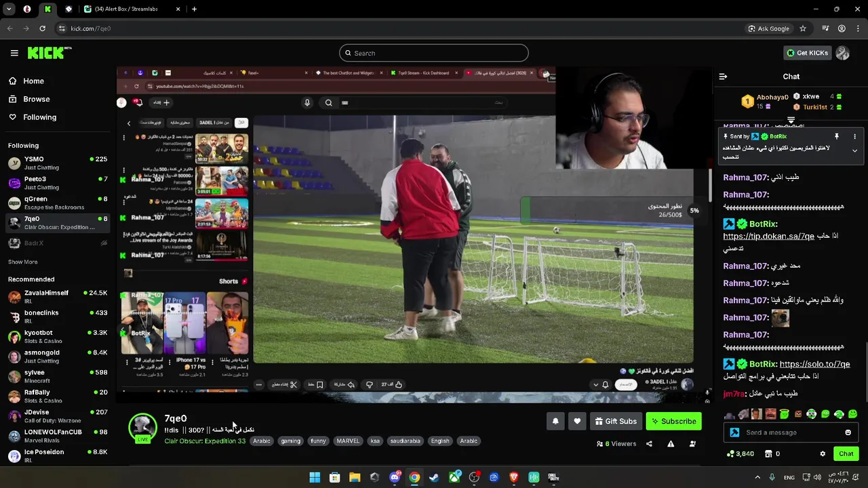868x488 pixels.
Task: Open Steam from taskbar
Action: (434, 477)
